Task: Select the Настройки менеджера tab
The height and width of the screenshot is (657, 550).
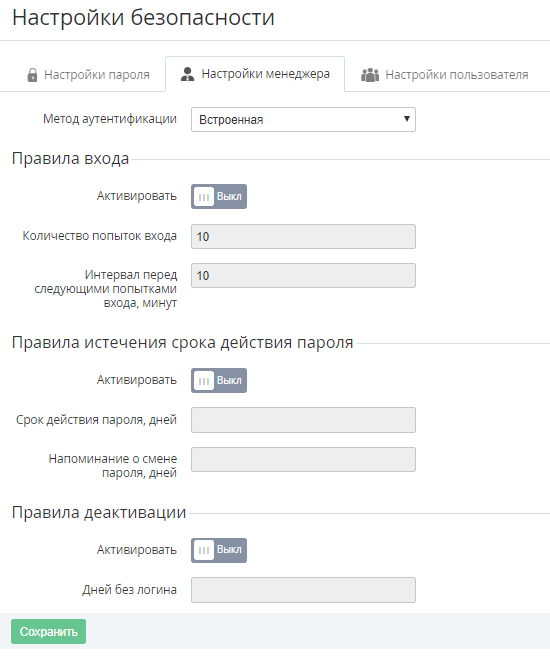Action: [x=255, y=74]
